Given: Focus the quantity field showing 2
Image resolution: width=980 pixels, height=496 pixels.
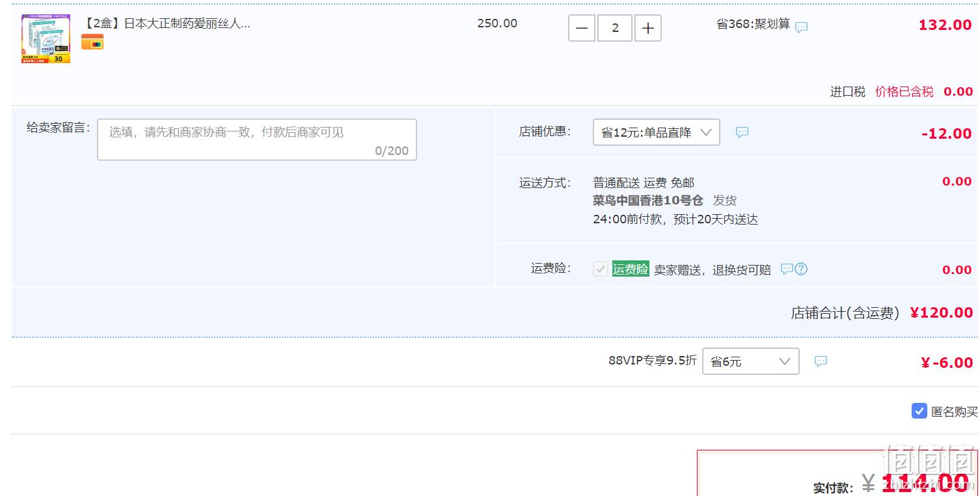Looking at the screenshot, I should [615, 29].
